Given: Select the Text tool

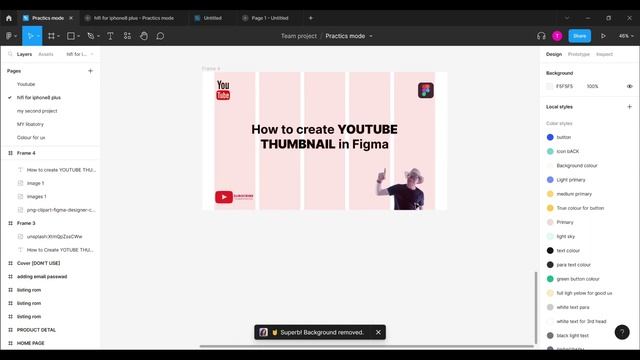Looking at the screenshot, I should coord(110,36).
